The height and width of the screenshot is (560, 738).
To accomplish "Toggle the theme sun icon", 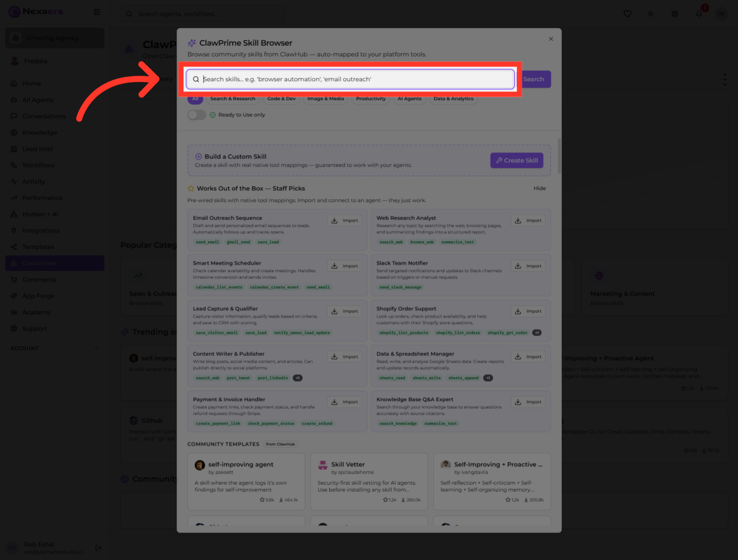I will pyautogui.click(x=651, y=14).
